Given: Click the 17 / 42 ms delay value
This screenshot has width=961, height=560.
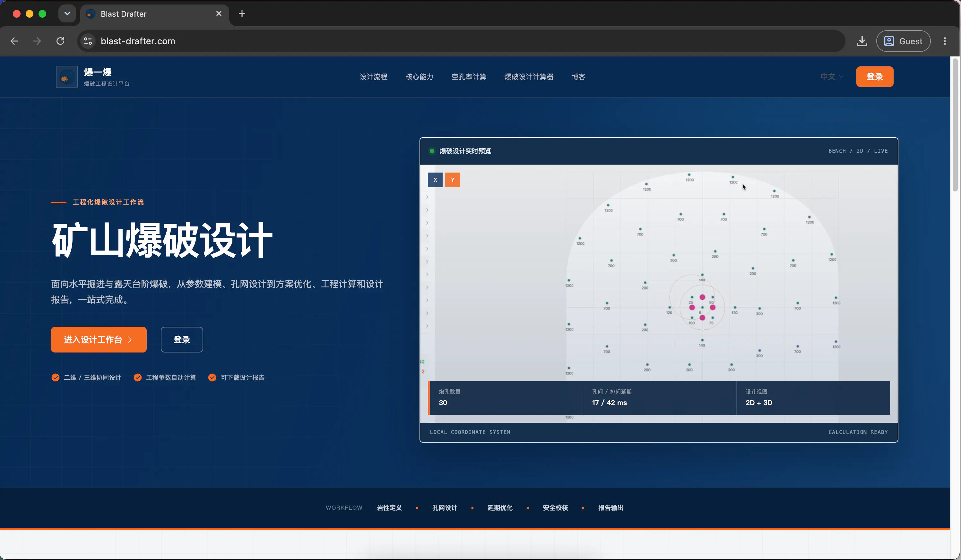Looking at the screenshot, I should 610,403.
